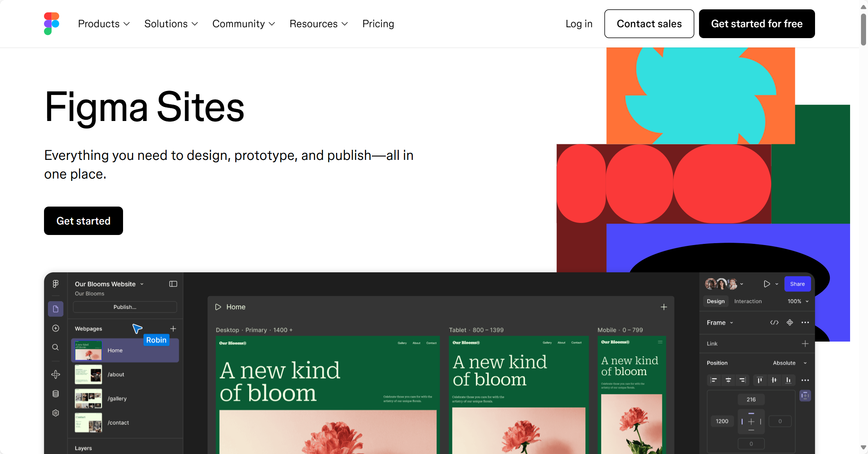868x454 pixels.
Task: Click the Contact sales button
Action: click(x=649, y=24)
